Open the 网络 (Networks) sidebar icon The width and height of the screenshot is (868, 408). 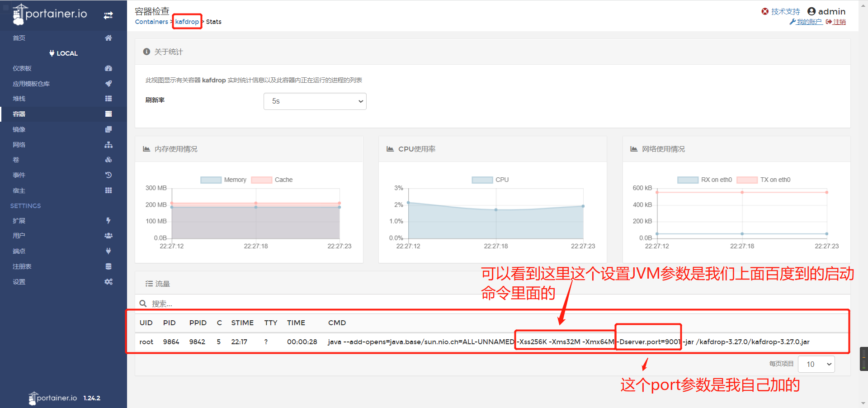(108, 144)
